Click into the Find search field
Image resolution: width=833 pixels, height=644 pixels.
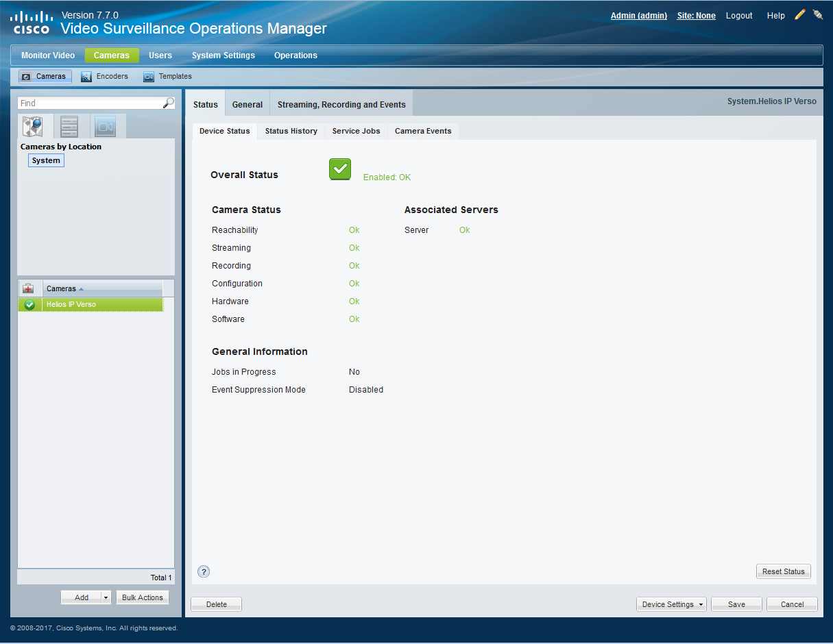point(89,103)
